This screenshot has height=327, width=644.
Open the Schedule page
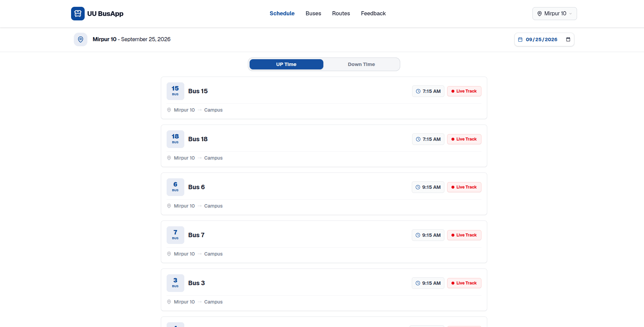[282, 14]
